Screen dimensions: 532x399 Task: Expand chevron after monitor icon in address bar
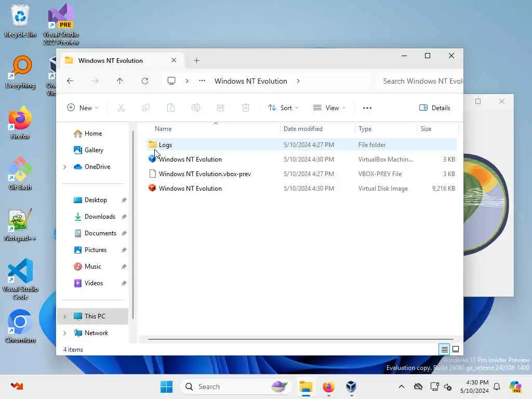187,81
